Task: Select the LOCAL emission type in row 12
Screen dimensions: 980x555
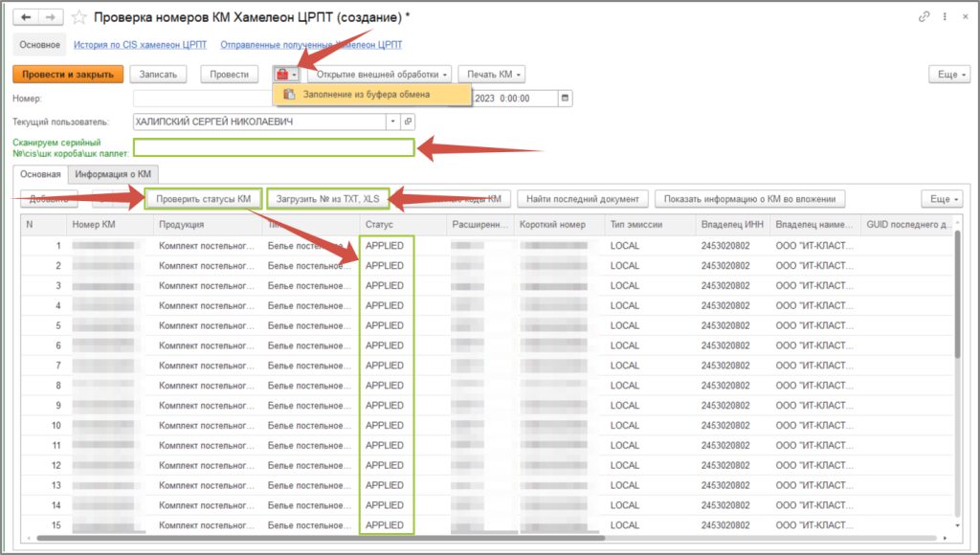Action: [625, 465]
